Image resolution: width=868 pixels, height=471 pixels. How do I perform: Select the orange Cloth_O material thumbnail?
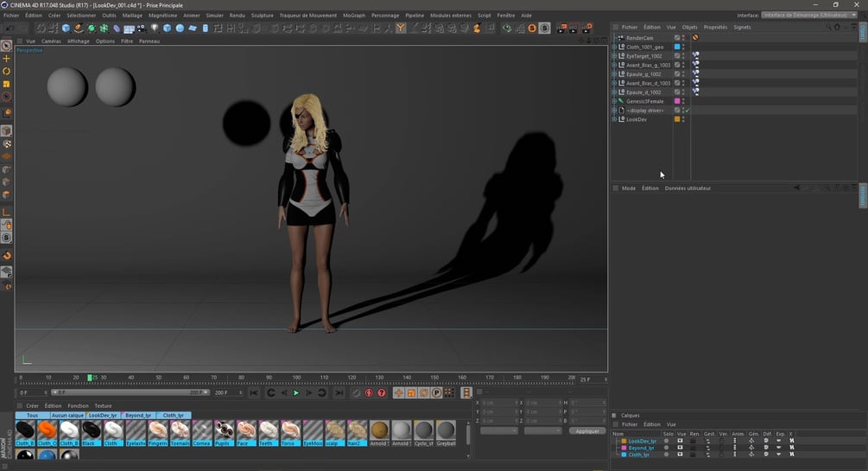point(47,433)
